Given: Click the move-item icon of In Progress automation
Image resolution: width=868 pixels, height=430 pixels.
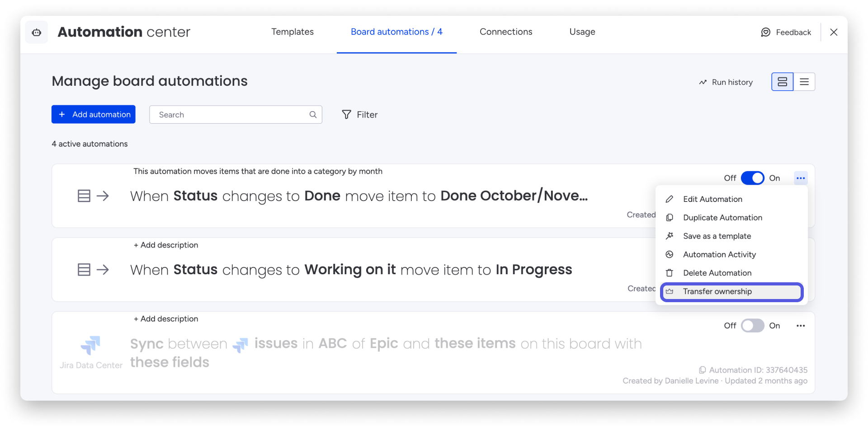Looking at the screenshot, I should 93,270.
